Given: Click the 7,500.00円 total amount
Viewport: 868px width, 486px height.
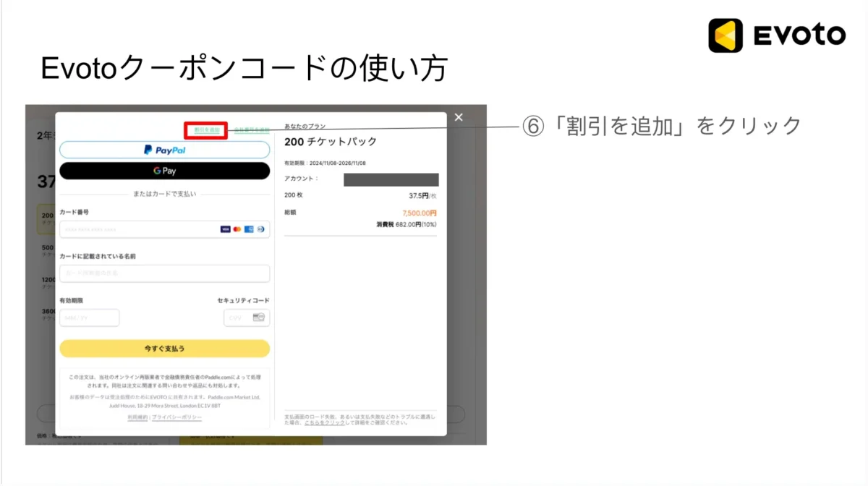Looking at the screenshot, I should (420, 213).
